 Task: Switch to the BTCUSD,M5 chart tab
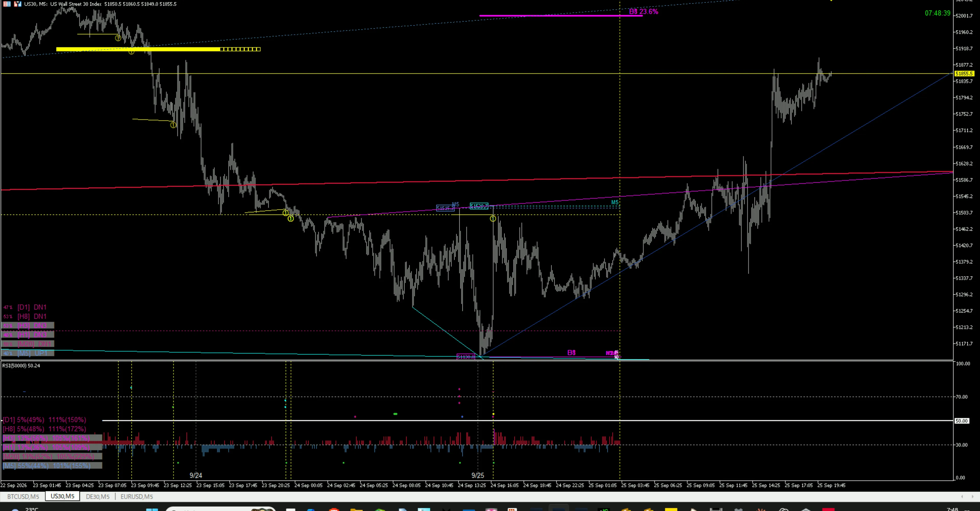(23, 496)
